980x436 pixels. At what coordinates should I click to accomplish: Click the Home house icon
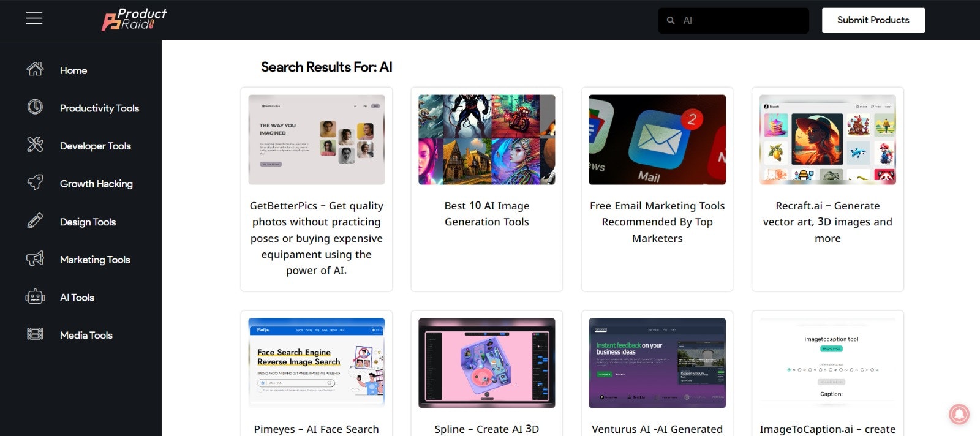(35, 69)
